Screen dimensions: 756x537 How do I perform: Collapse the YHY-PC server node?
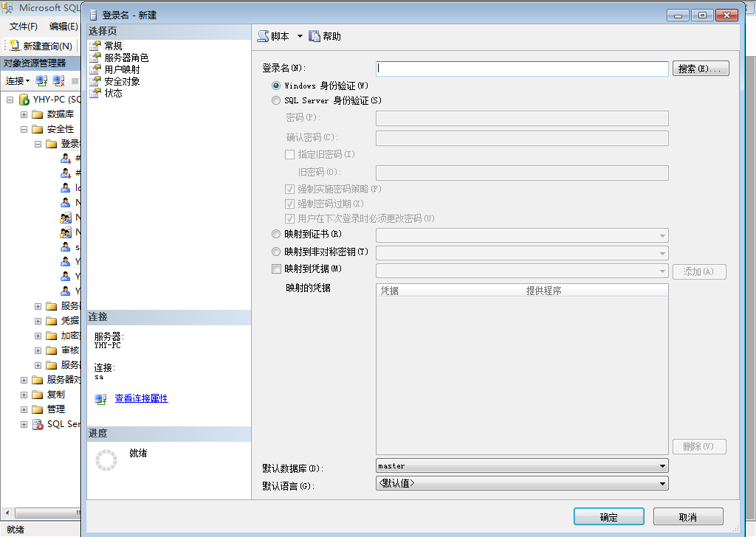click(10, 100)
